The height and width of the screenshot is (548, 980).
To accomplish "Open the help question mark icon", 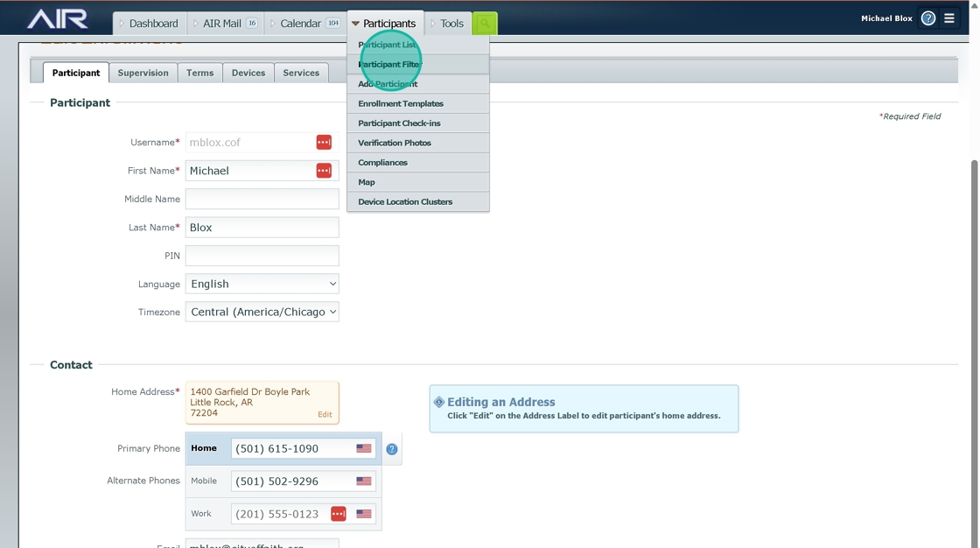I will click(928, 18).
